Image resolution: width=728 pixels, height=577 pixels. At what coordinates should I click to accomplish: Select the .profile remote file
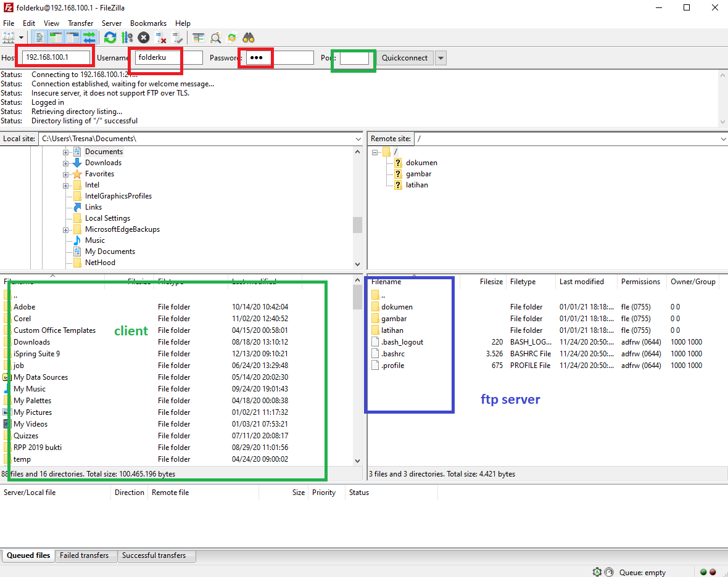click(393, 366)
